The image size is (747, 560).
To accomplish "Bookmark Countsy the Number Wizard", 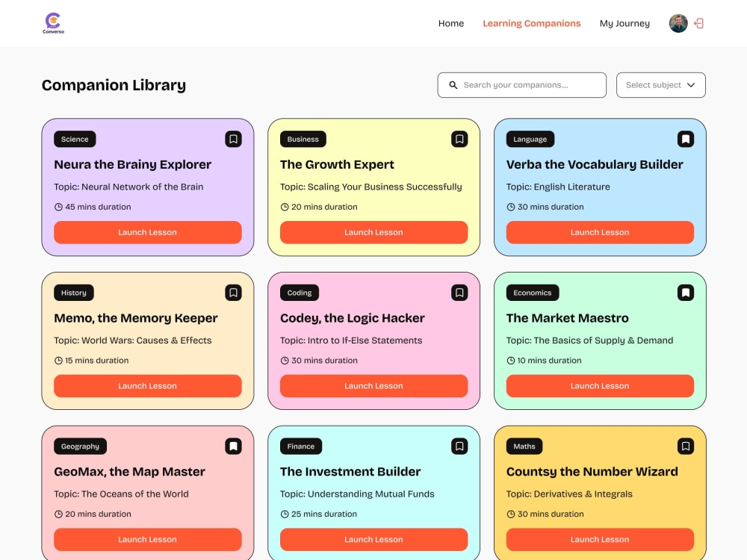I will 686,447.
